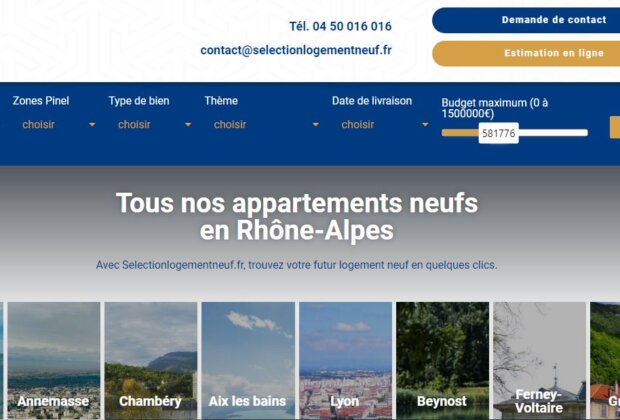The height and width of the screenshot is (420, 620).
Task: Open the Thème dropdown list
Action: (263, 125)
